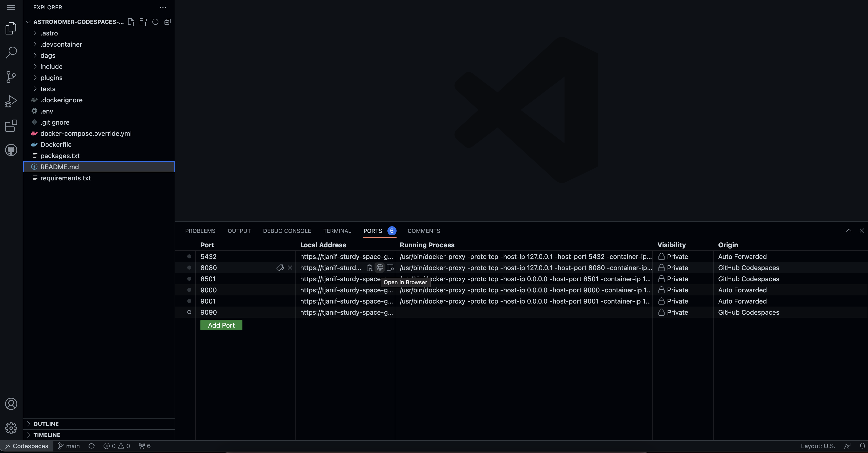This screenshot has width=868, height=453.
Task: Open Run and Debug view
Action: coord(11,101)
